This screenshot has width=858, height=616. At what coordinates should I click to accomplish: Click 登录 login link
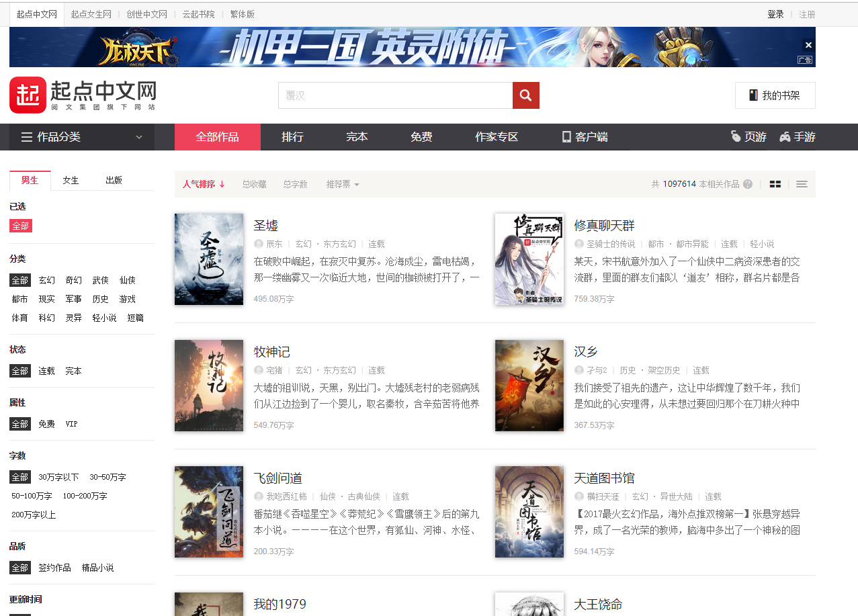tap(776, 14)
